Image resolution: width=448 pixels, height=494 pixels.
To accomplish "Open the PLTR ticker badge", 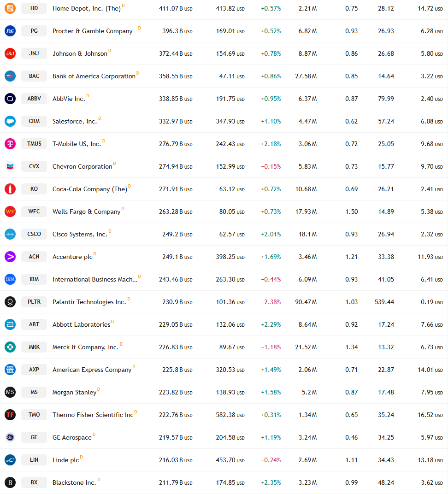I will coord(34,302).
